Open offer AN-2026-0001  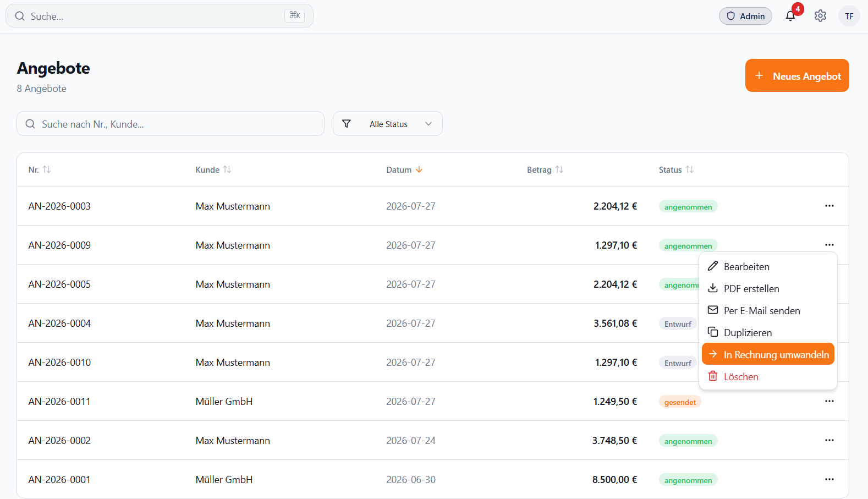click(x=59, y=480)
